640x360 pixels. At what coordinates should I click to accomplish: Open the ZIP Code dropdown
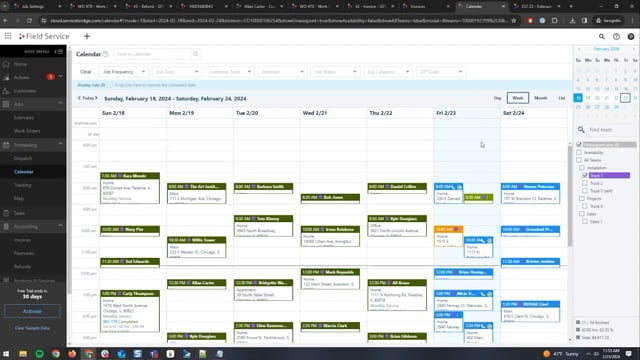[440, 72]
